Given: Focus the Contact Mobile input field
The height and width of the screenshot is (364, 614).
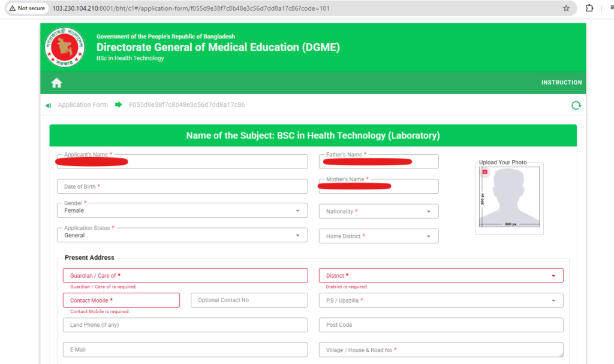Looking at the screenshot, I should pyautogui.click(x=121, y=300).
